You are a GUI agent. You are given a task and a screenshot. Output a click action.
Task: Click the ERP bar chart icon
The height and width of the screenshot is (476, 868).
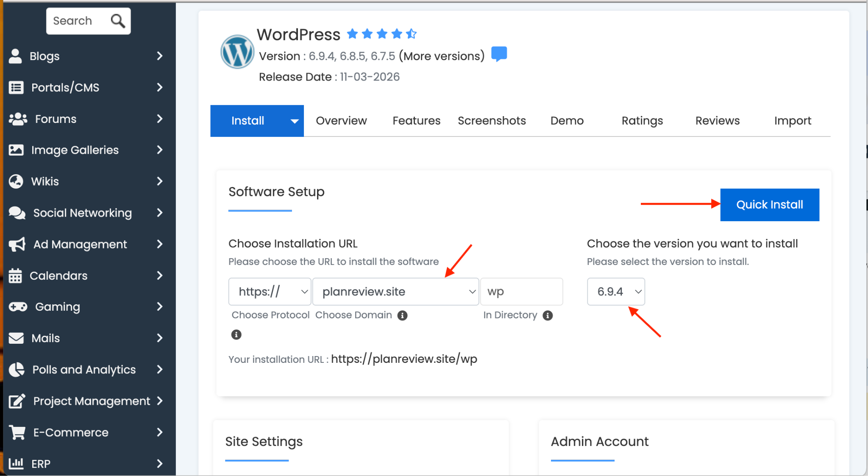click(x=16, y=463)
